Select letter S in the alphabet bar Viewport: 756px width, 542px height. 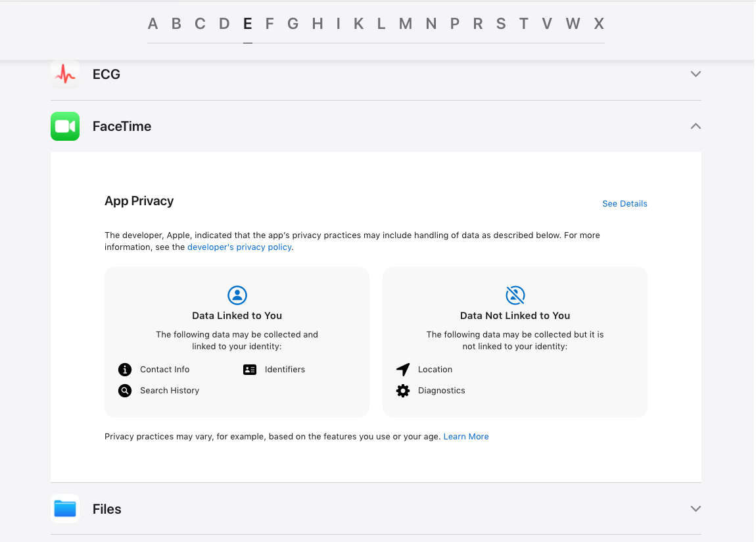coord(501,24)
